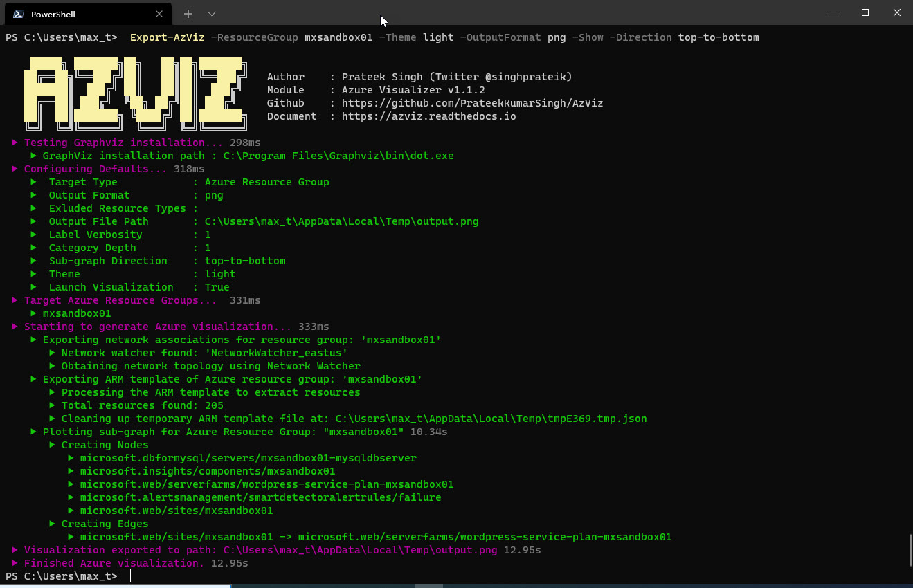Click 'Testing Graphviz installation...' line
This screenshot has width=913, height=588.
click(136, 143)
